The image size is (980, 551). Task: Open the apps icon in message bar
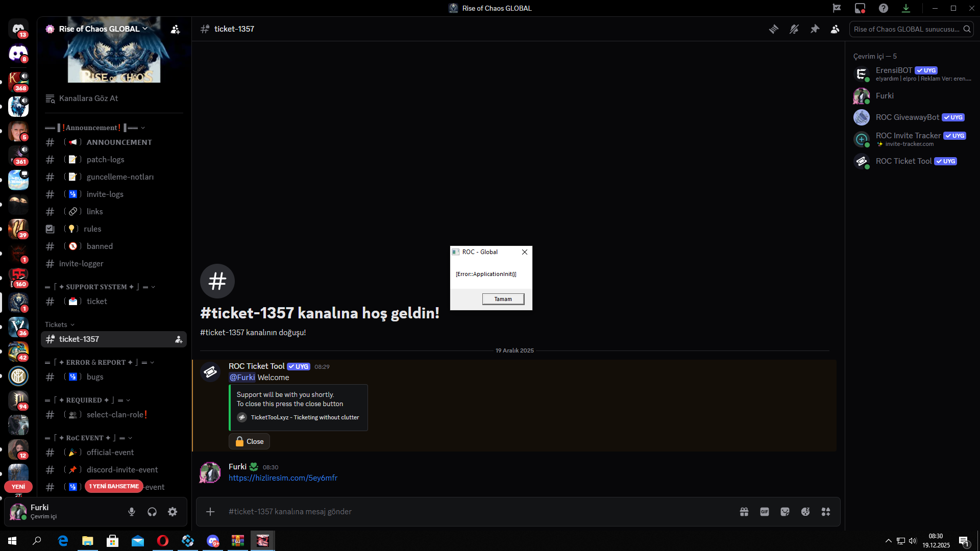tap(826, 512)
